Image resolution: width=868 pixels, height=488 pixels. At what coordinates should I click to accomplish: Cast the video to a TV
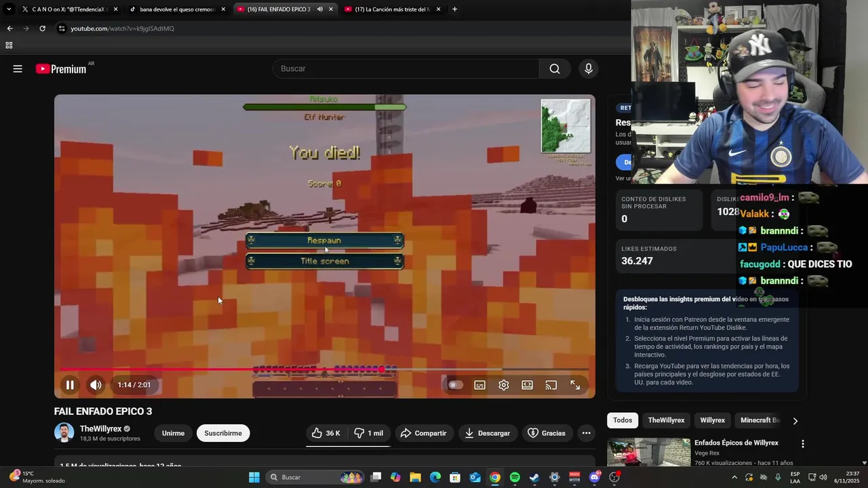551,385
